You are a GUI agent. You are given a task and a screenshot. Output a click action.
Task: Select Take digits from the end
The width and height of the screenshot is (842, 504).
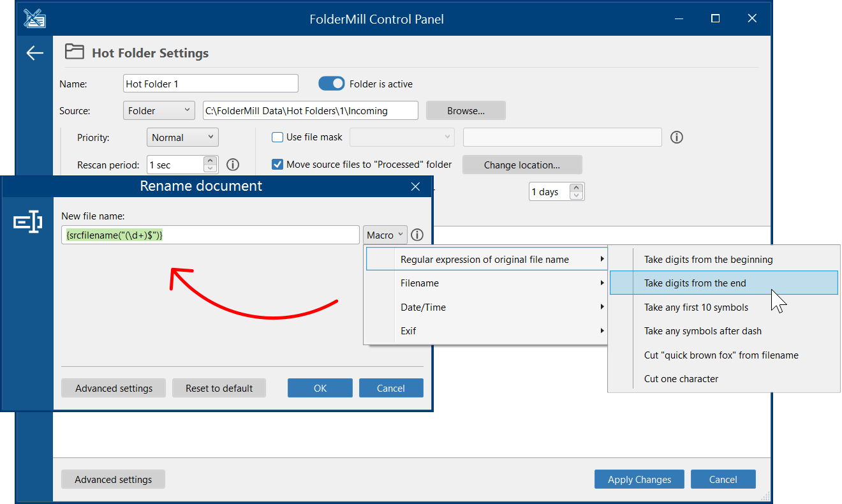[723, 283]
